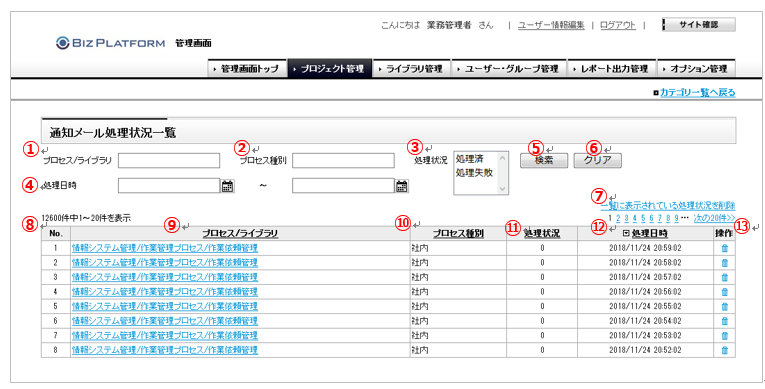The image size is (765, 389).
Task: Click the クリア button
Action: tap(598, 161)
